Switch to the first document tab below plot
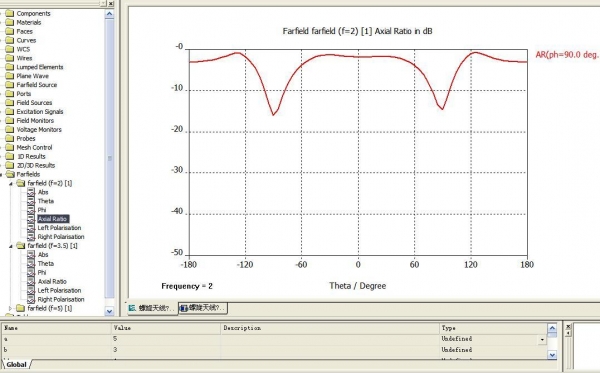Screen dimensions: 600x373 point(152,308)
